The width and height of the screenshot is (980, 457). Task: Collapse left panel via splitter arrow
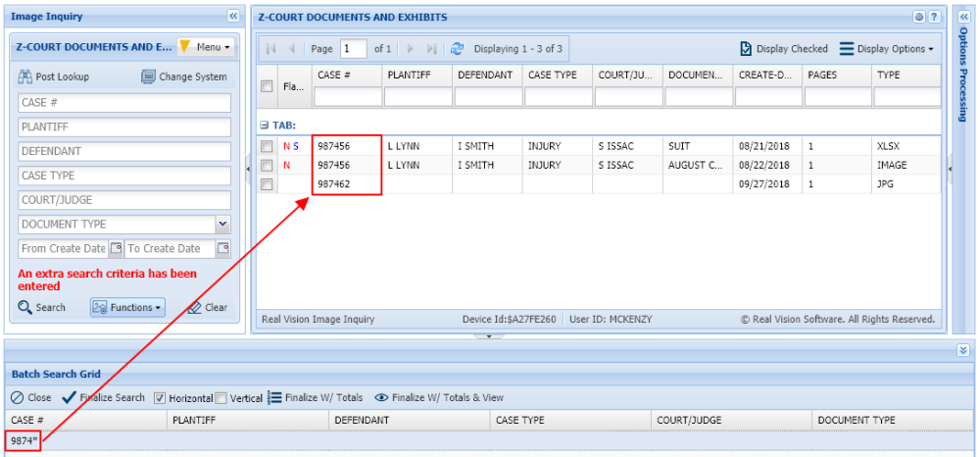[248, 168]
